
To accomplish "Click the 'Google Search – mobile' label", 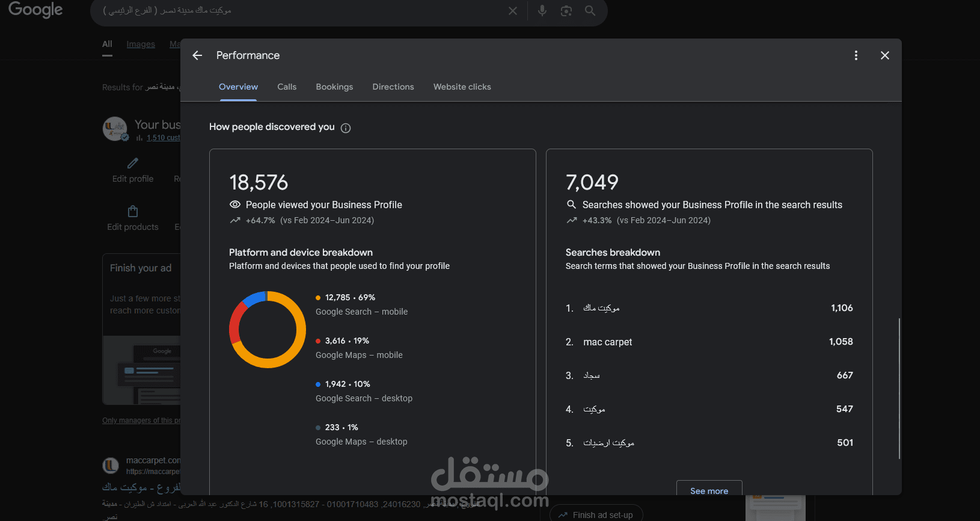I will pyautogui.click(x=361, y=312).
